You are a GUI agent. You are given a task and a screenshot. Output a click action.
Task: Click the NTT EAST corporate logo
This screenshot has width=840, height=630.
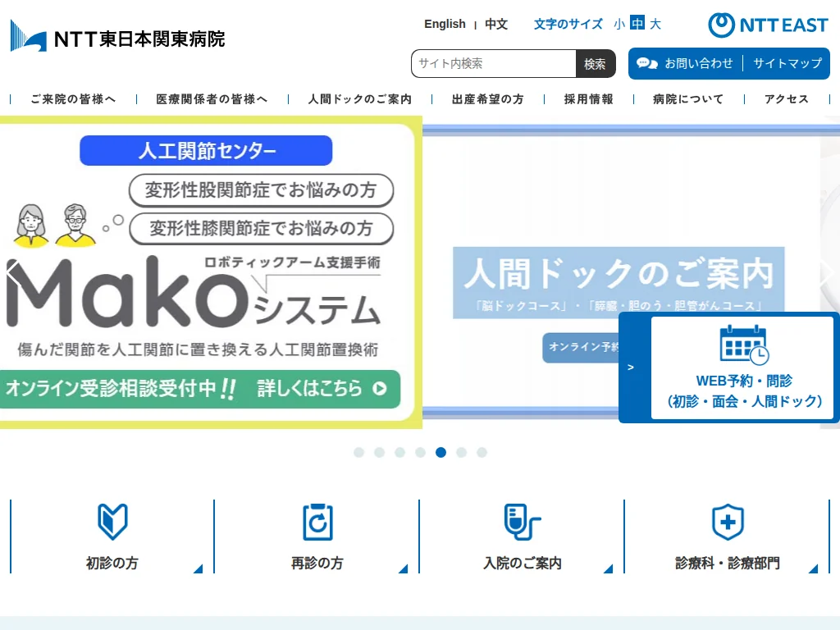point(768,25)
